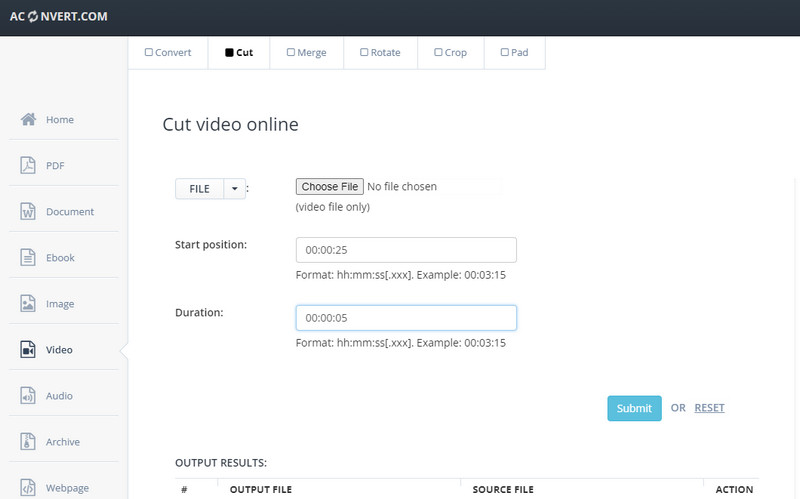Switch to the Pad tab

[514, 52]
